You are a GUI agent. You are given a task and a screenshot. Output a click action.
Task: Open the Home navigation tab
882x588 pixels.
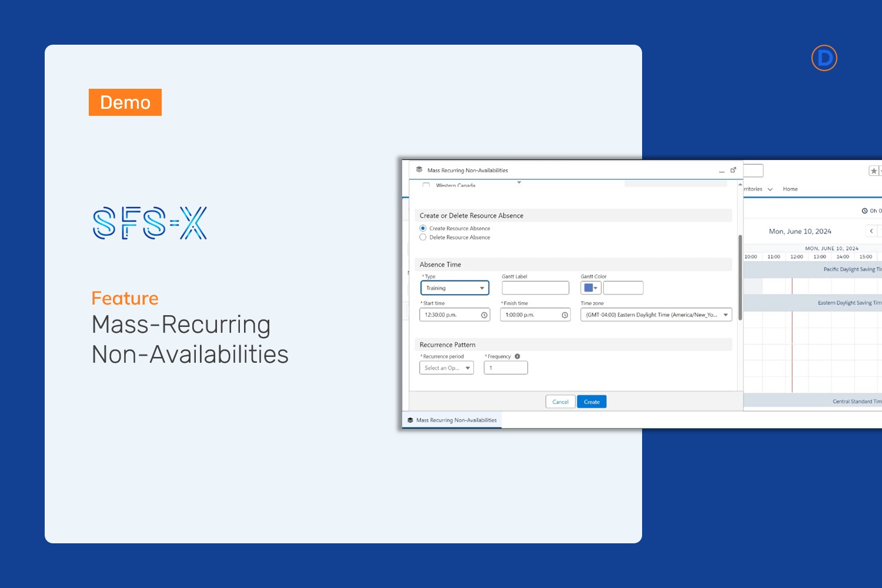(x=790, y=189)
